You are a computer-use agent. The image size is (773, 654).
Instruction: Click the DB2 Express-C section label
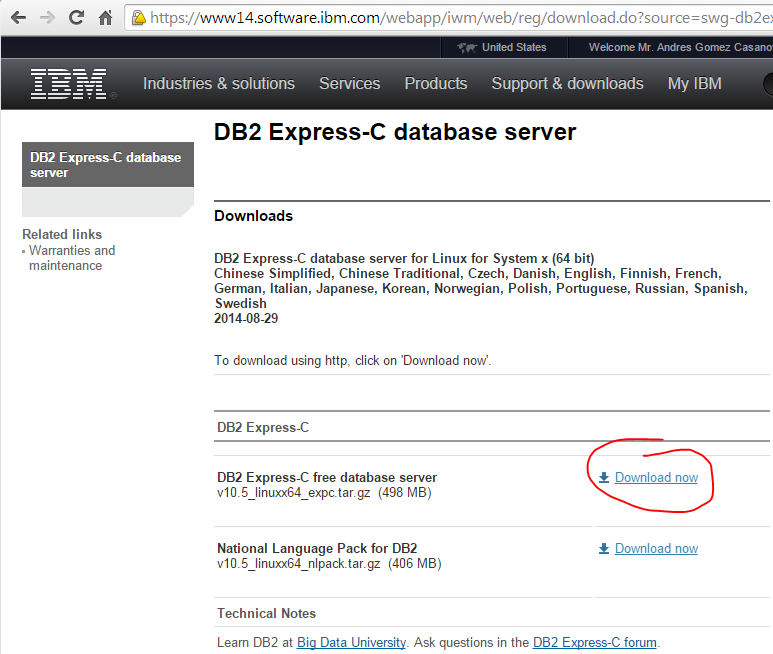pyautogui.click(x=263, y=427)
